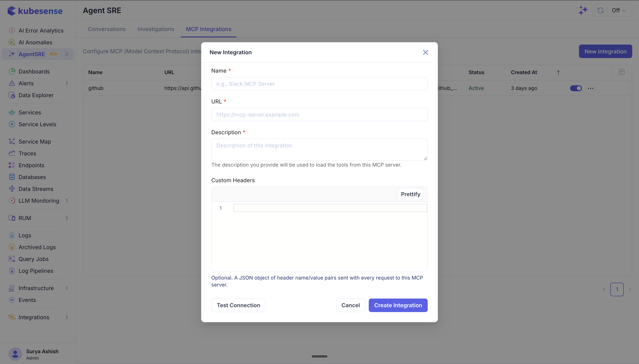Click the URL input field
Image resolution: width=639 pixels, height=364 pixels.
tap(319, 114)
